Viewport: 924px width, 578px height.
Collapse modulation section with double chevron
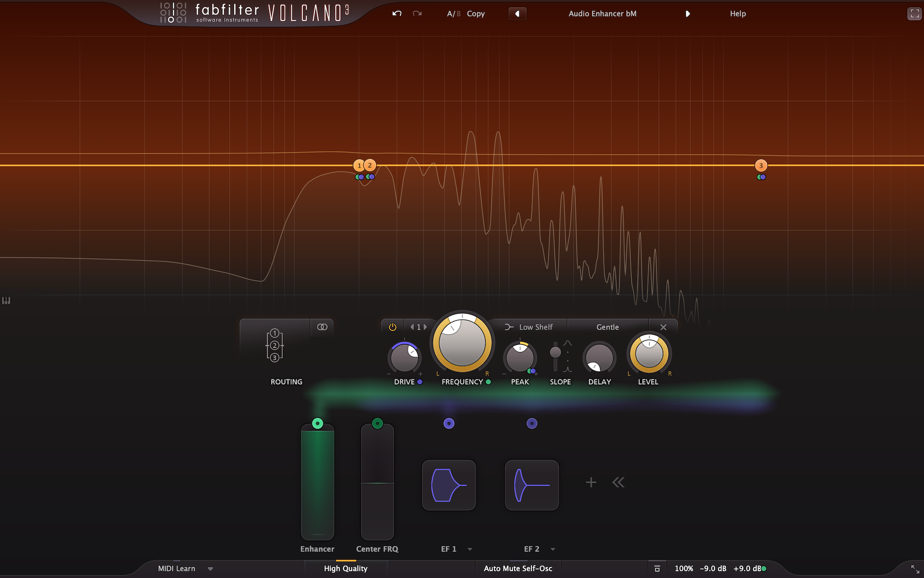click(x=618, y=482)
